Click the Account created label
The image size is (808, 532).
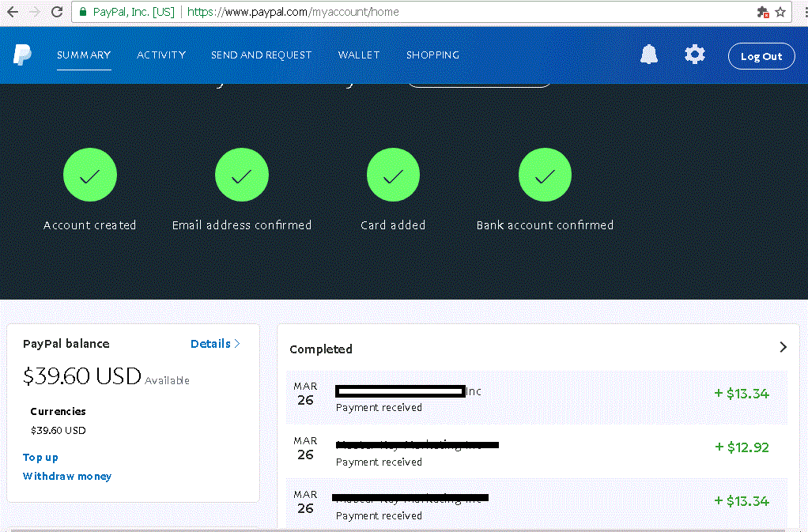[x=89, y=225]
